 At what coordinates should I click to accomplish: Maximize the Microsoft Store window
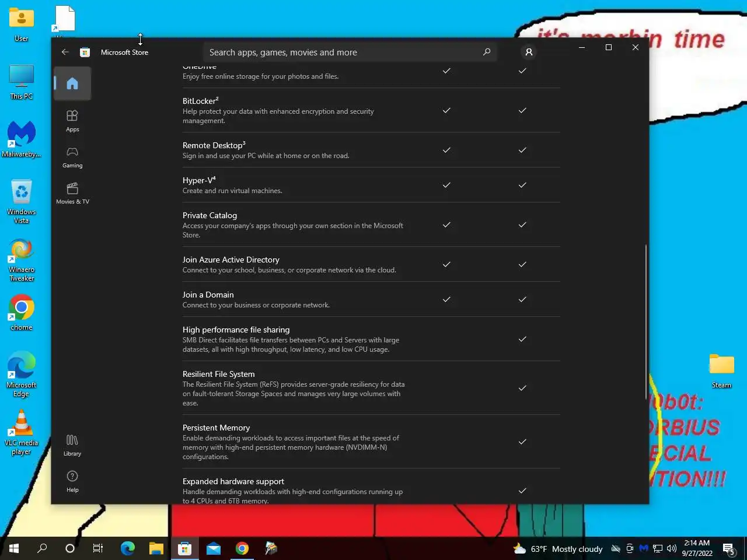pos(609,47)
